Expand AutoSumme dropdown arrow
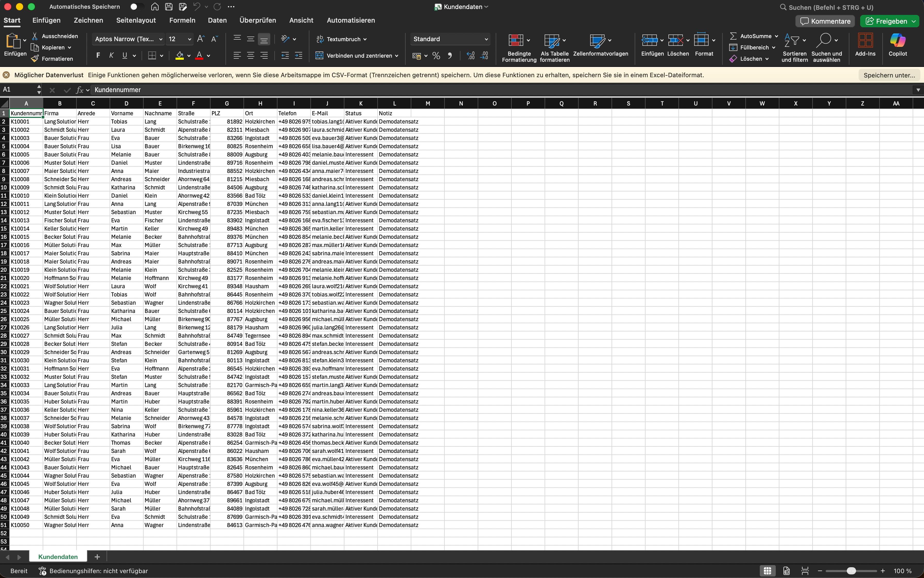This screenshot has height=578, width=924. pos(777,36)
